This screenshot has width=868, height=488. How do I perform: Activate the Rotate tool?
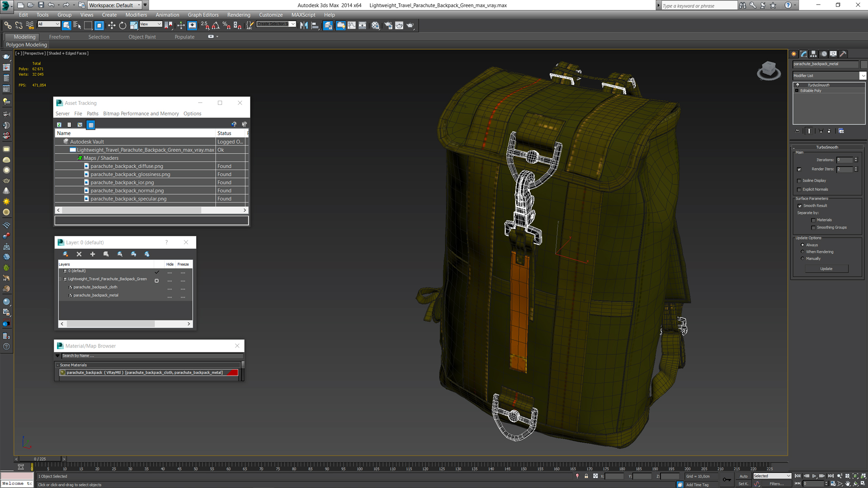click(123, 26)
